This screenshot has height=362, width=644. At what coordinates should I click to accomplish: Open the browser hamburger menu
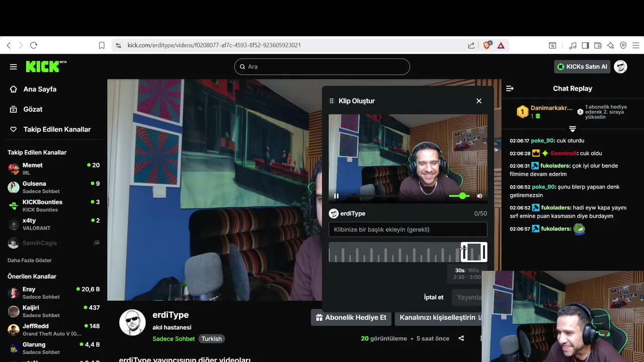tap(635, 45)
